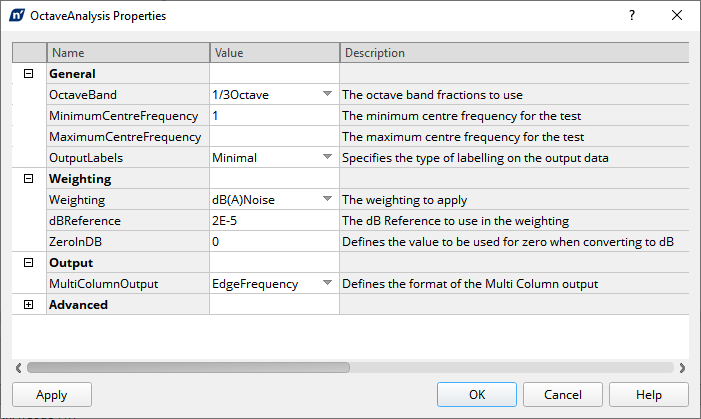
Task: Click the OK button
Action: (477, 394)
